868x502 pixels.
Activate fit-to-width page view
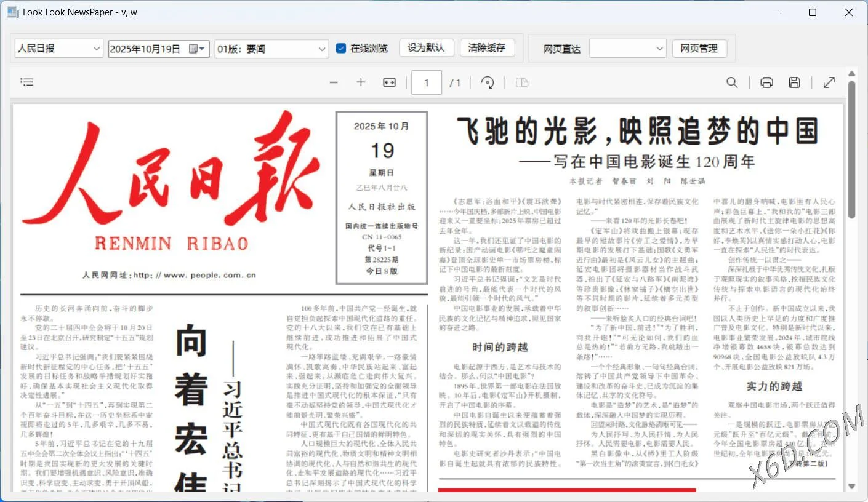pos(389,82)
